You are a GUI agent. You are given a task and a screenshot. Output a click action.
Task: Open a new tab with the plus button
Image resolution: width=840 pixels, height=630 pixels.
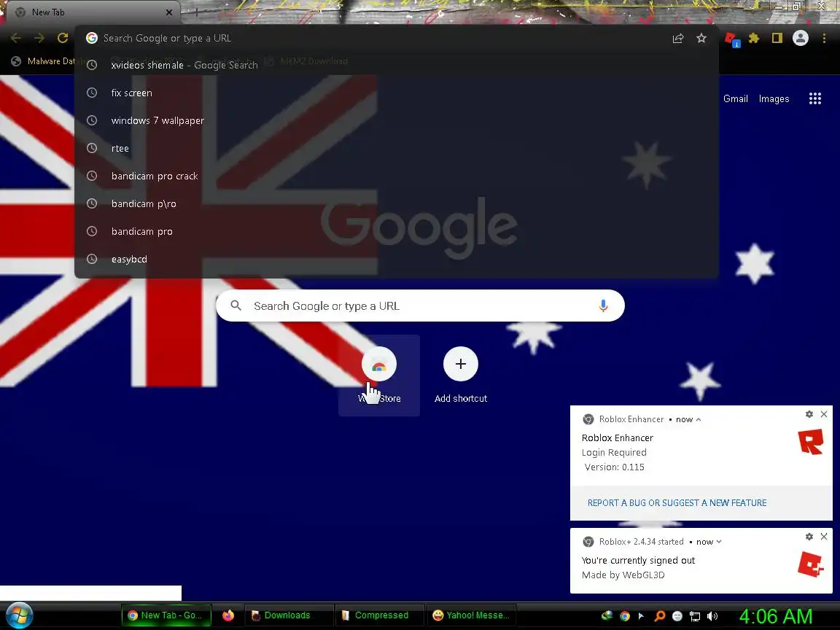pyautogui.click(x=196, y=12)
